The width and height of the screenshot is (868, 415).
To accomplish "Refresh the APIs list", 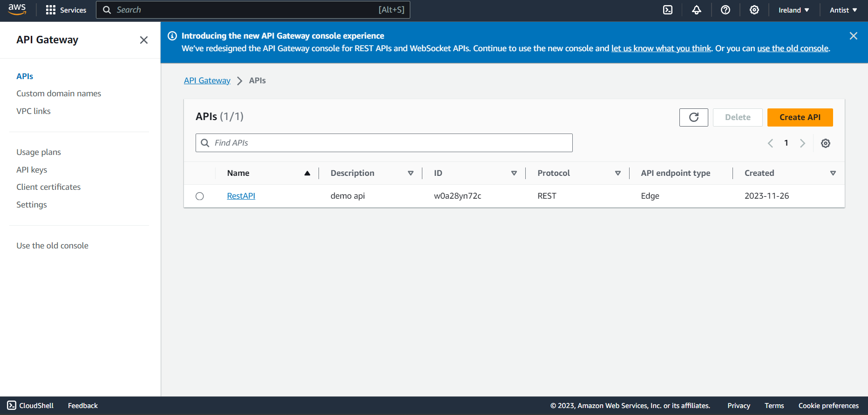I will pyautogui.click(x=694, y=117).
